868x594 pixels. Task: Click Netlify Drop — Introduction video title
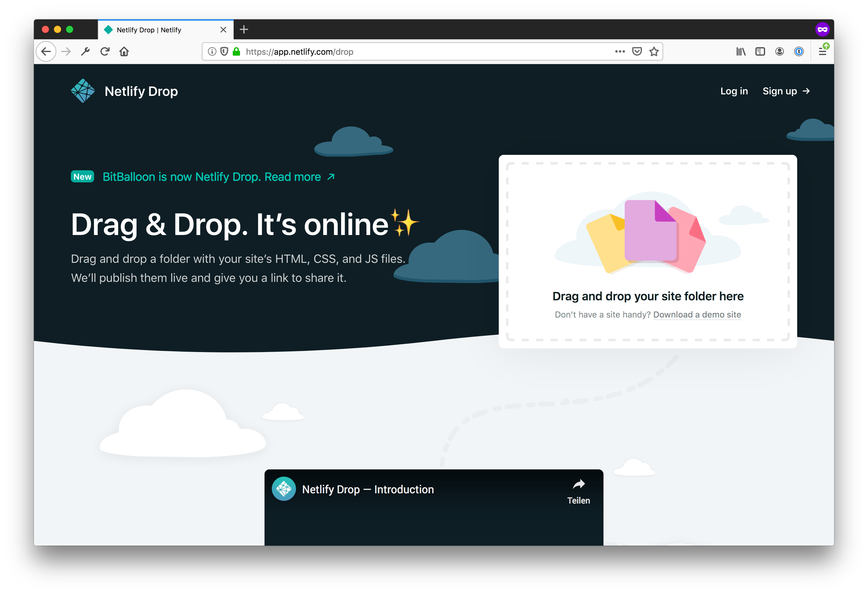pyautogui.click(x=368, y=489)
